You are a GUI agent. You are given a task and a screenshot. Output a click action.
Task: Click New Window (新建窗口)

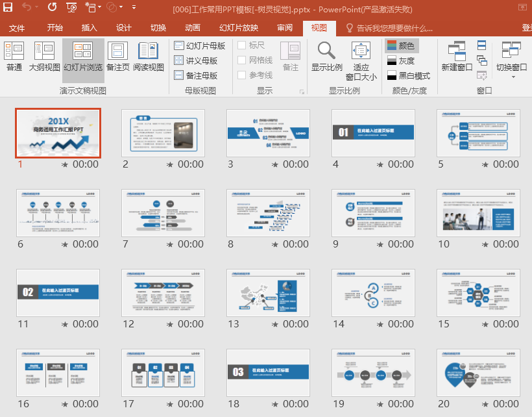(x=457, y=57)
